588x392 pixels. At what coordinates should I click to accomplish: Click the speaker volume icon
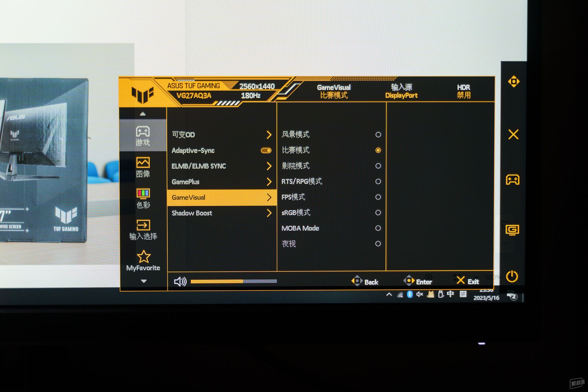180,281
